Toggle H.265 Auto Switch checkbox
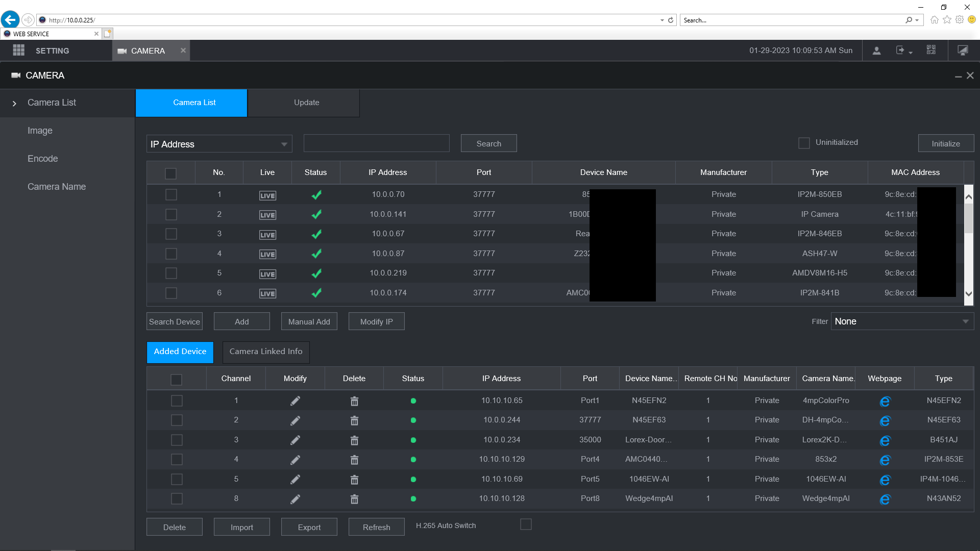Viewport: 980px width, 551px height. click(526, 524)
